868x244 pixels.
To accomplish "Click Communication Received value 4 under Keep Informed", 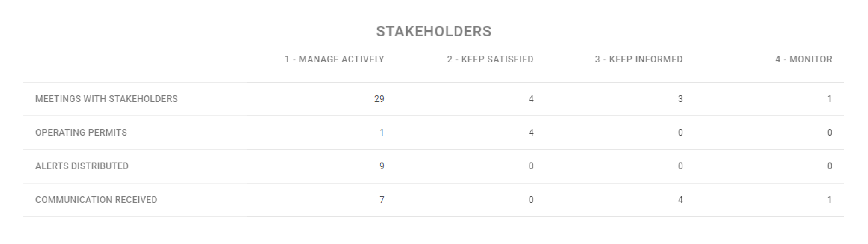I will tap(680, 200).
